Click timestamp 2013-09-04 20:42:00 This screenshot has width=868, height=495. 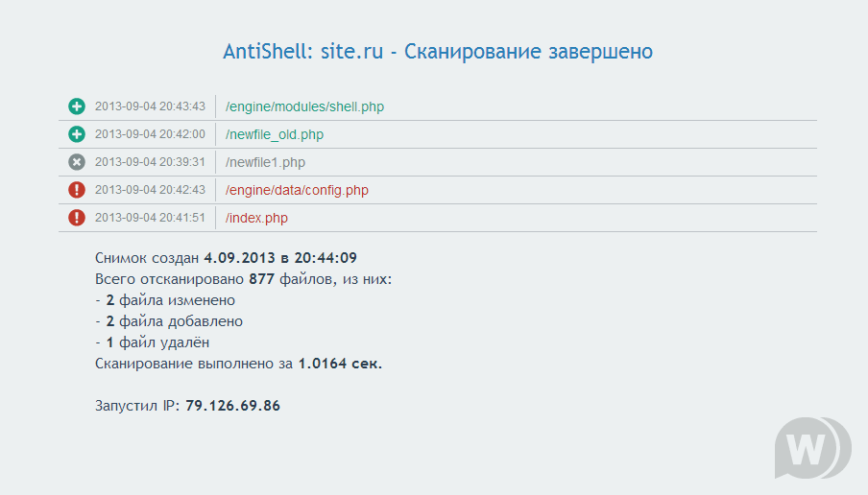pos(150,134)
